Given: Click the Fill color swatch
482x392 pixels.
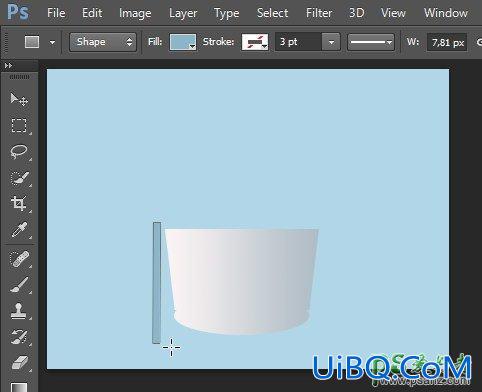Looking at the screenshot, I should pos(183,42).
